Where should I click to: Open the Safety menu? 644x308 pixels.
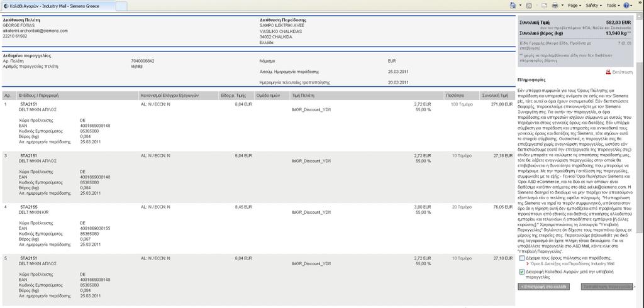click(x=594, y=6)
